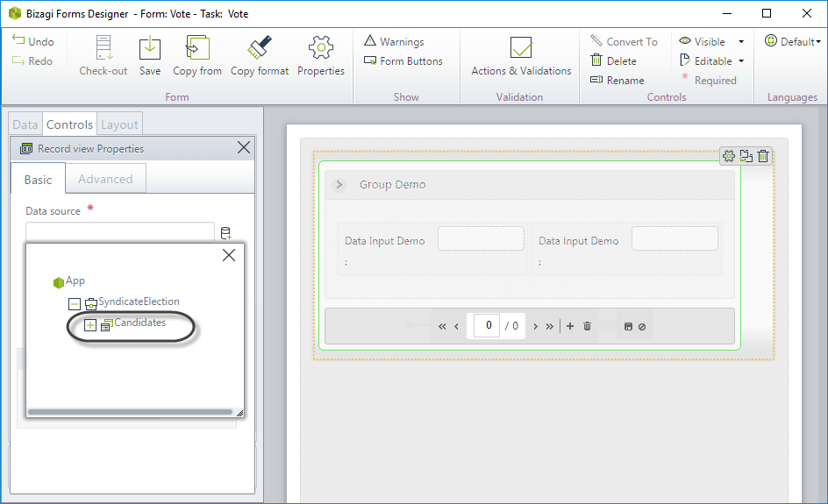The width and height of the screenshot is (828, 504).
Task: Open the Default language dropdown
Action: pyautogui.click(x=793, y=42)
